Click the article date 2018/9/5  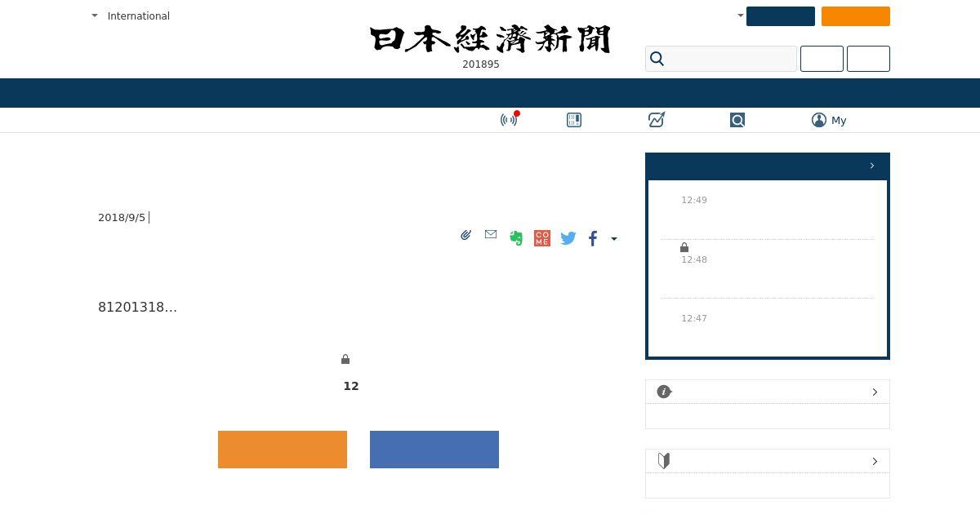[x=122, y=217]
